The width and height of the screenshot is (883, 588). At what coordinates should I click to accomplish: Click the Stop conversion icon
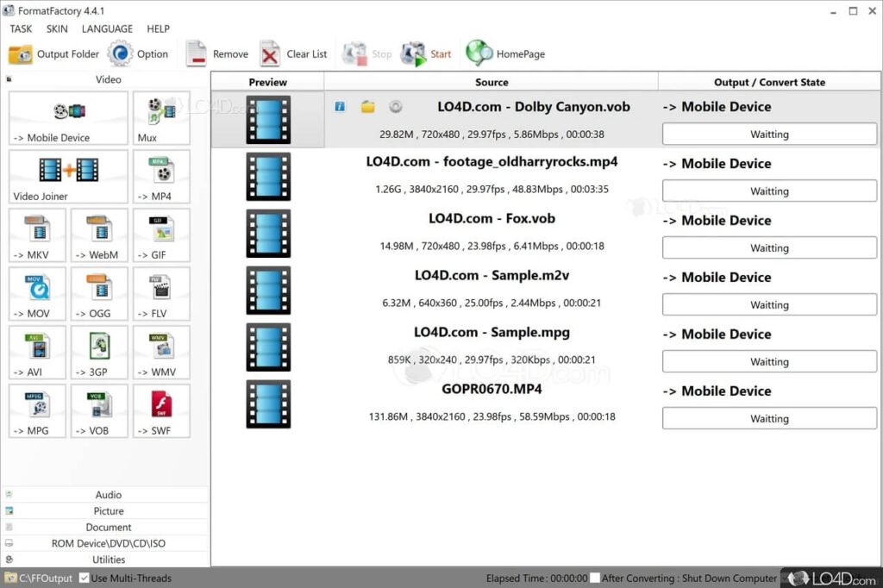[x=355, y=54]
